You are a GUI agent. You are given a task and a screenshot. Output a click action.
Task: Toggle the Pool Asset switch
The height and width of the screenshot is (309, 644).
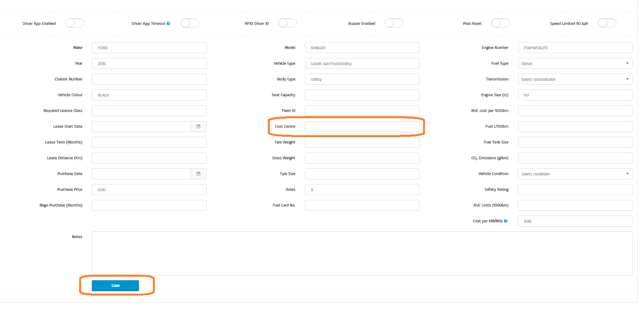click(x=501, y=23)
